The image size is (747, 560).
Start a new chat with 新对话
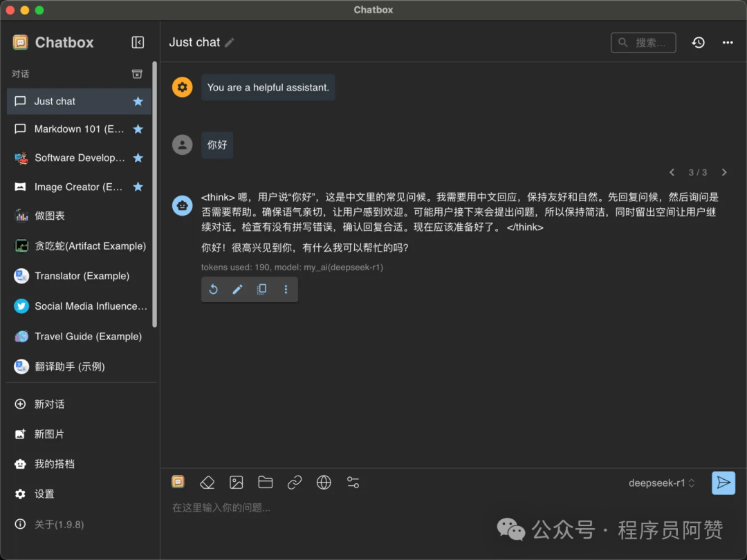click(49, 404)
